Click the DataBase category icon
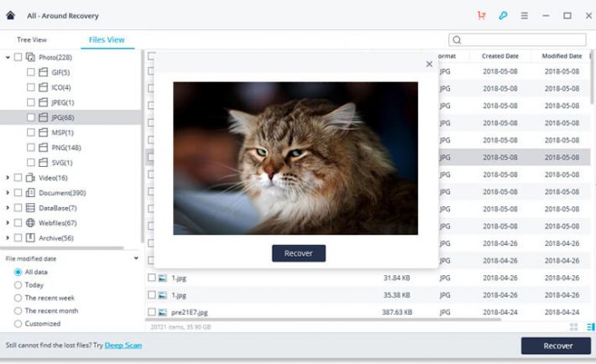The image size is (596, 364). point(30,208)
